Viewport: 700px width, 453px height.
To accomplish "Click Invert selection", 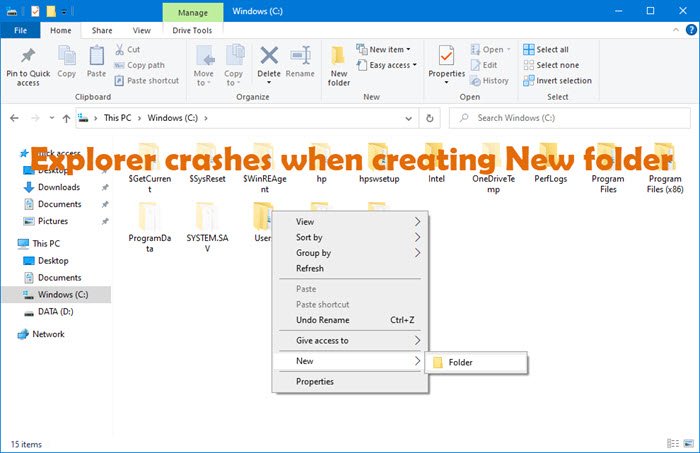I will pos(557,81).
